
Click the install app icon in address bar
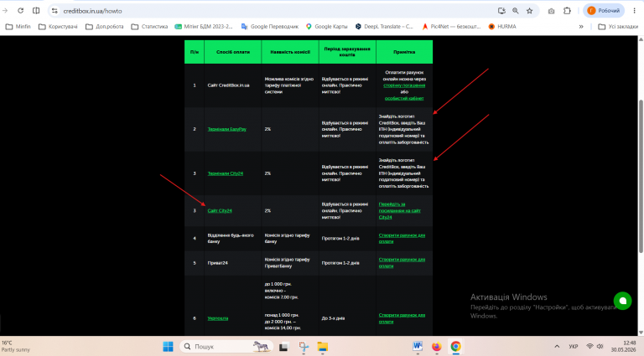click(x=501, y=11)
